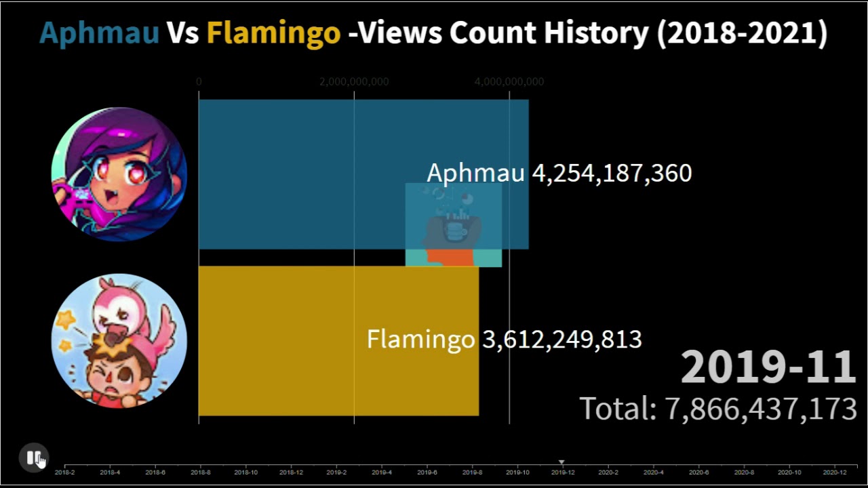
Task: Click "-Views Count History (2018-2021)" title text
Action: (x=588, y=33)
